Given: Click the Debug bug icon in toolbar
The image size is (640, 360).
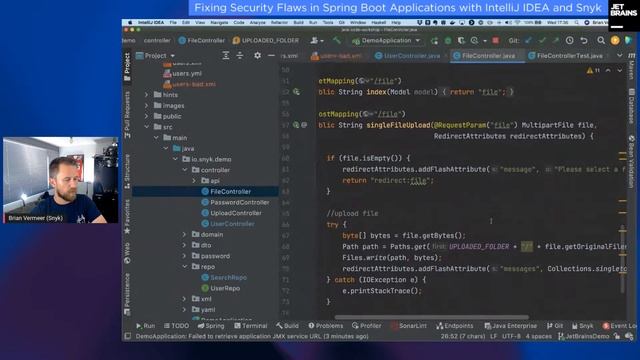Looking at the screenshot, I should pos(448,40).
